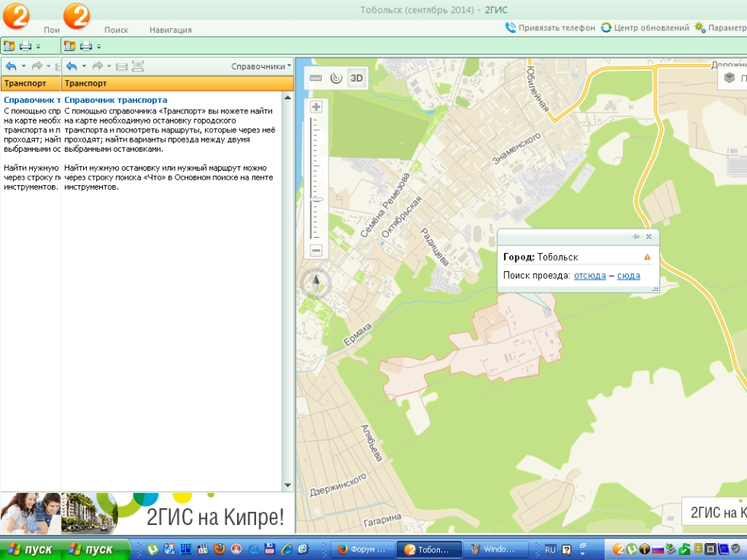
Task: Click the 'Ермака' street label
Action: pos(357,334)
